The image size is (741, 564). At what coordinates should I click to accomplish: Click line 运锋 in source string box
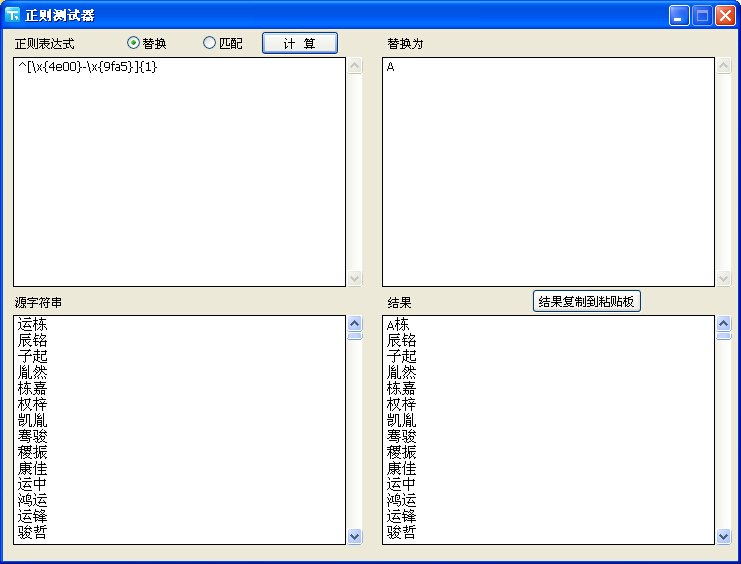coord(33,517)
